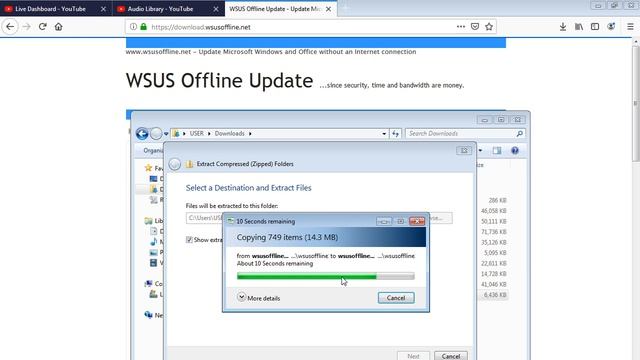
Task: Cancel the copying 749 items operation
Action: [396, 298]
